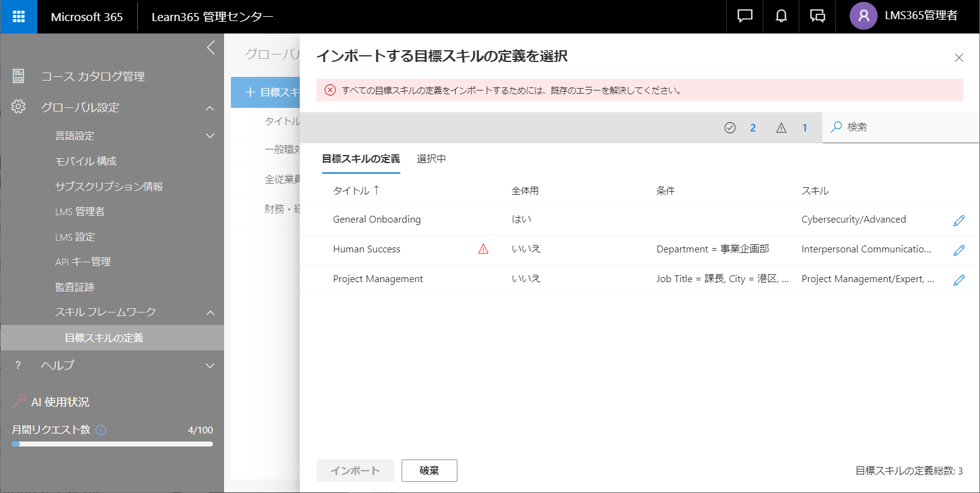
Task: Click the インポート button
Action: 355,471
